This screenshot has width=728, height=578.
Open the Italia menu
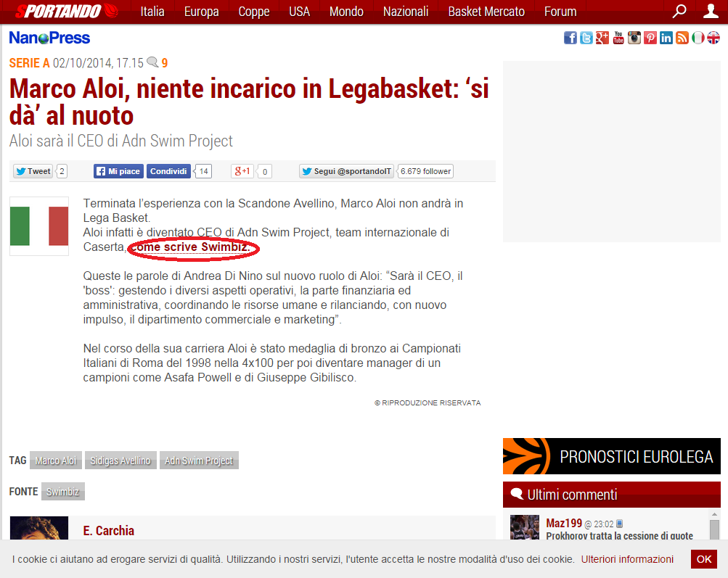coord(152,11)
